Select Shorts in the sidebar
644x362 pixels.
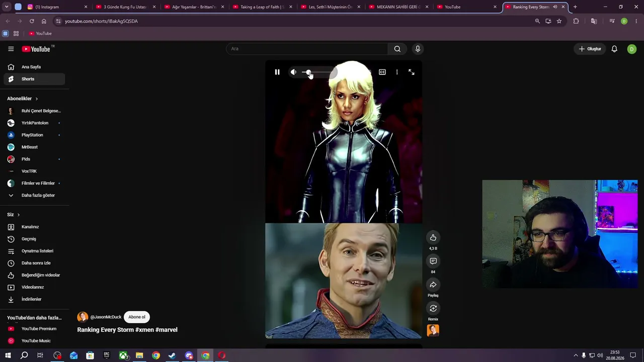click(x=34, y=79)
